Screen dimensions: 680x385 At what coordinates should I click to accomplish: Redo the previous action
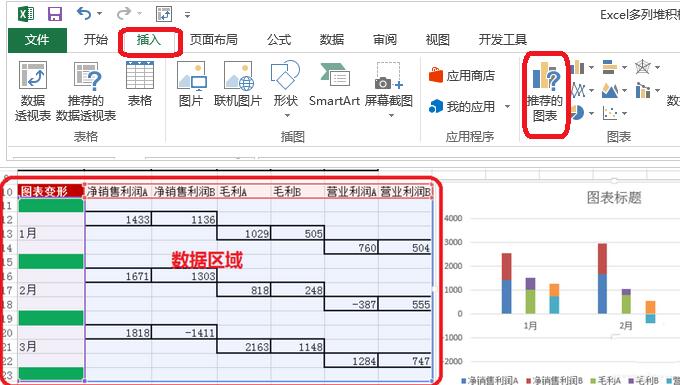click(124, 13)
